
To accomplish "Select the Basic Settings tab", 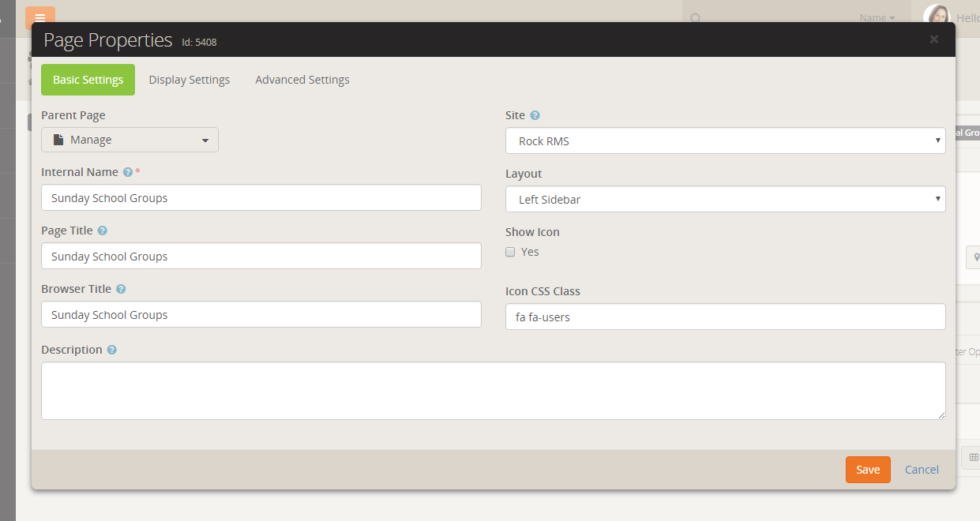I will (x=88, y=80).
